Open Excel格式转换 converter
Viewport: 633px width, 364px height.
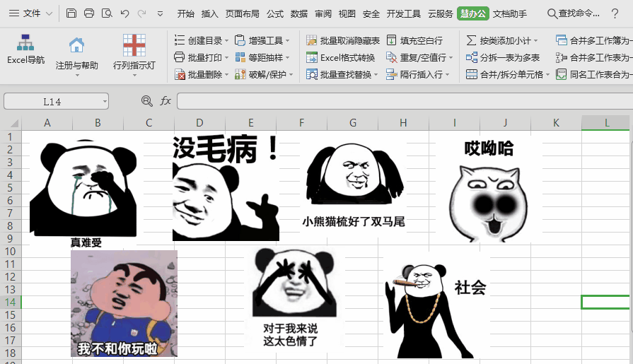pyautogui.click(x=341, y=57)
